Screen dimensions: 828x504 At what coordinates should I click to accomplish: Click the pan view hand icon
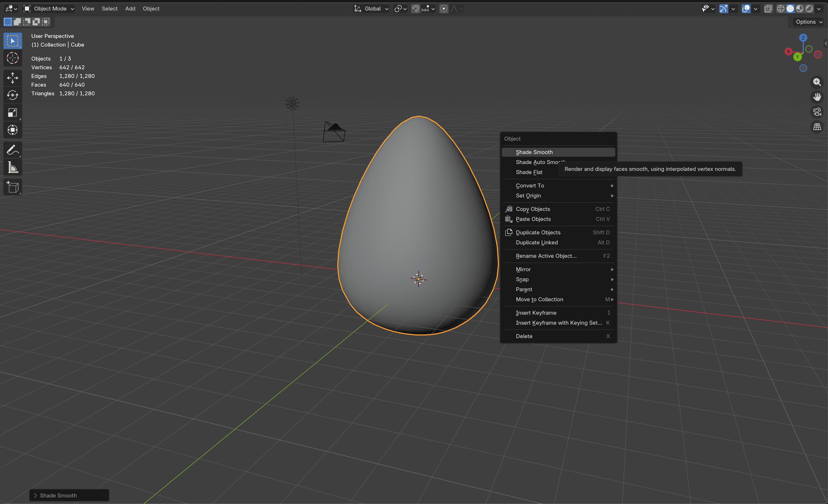click(x=817, y=97)
